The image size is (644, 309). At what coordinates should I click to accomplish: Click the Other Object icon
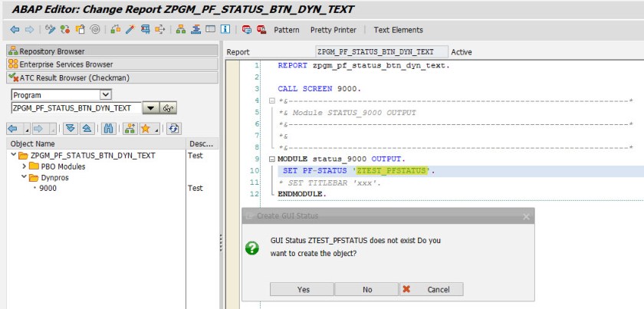(80, 30)
